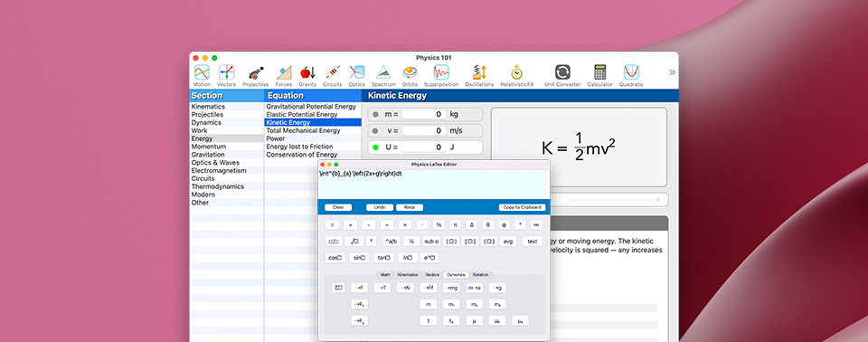Viewport: 868px width, 342px height.
Task: Click the slider's right arrow
Action: pyautogui.click(x=657, y=200)
